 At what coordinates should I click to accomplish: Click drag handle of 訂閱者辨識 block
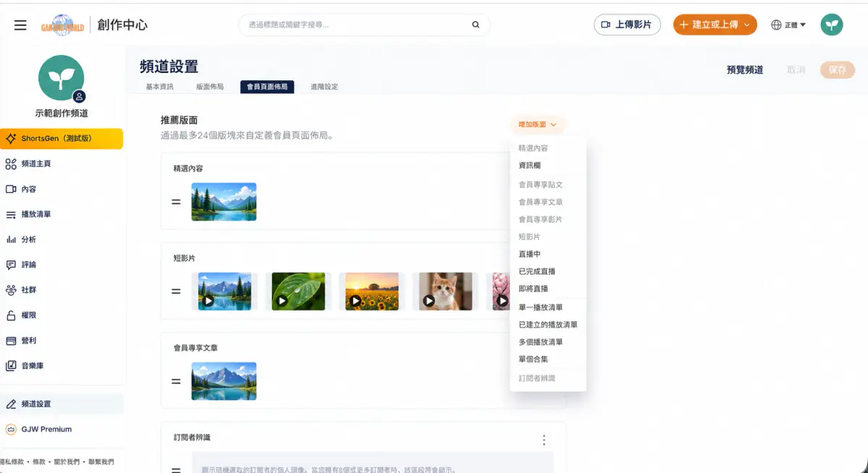coord(176,470)
